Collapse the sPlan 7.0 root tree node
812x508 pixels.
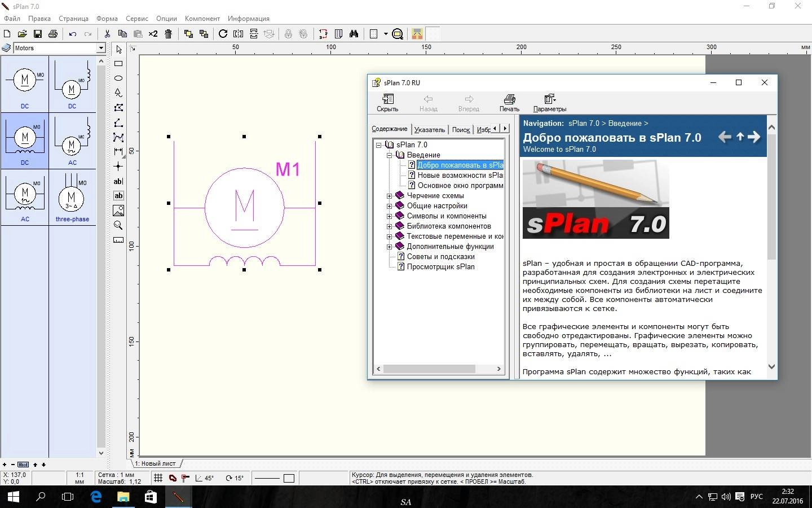coord(379,145)
